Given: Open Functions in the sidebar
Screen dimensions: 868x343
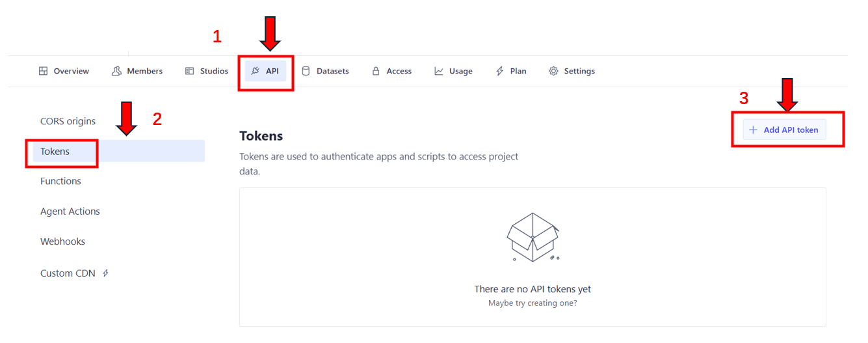Looking at the screenshot, I should click(x=60, y=181).
